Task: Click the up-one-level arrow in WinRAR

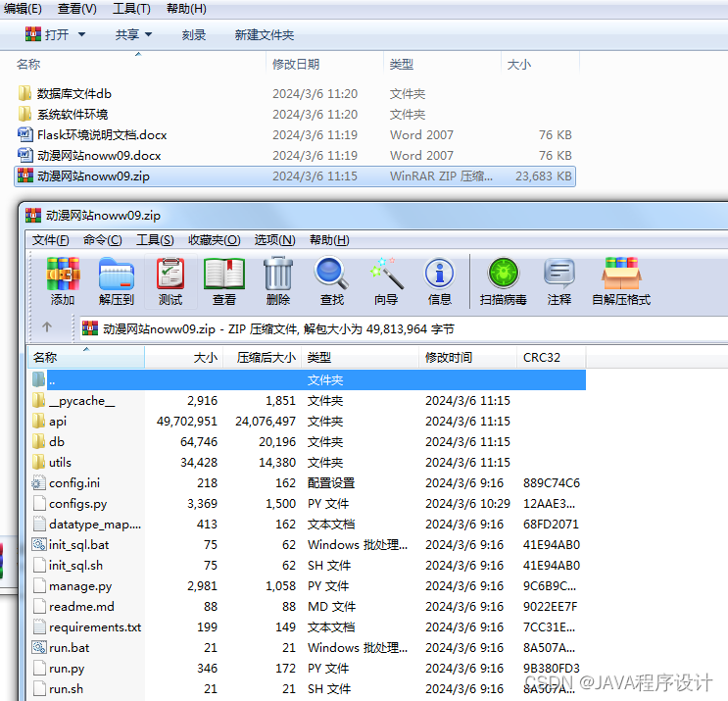Action: pyautogui.click(x=47, y=327)
